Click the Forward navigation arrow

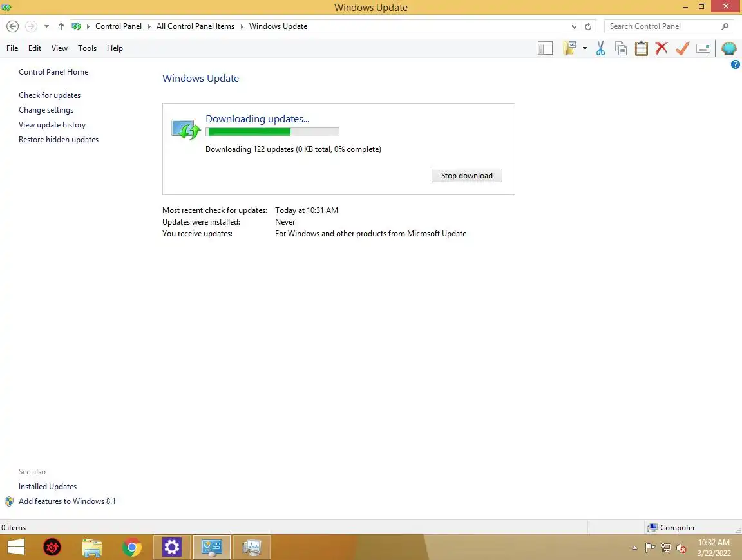coord(31,26)
